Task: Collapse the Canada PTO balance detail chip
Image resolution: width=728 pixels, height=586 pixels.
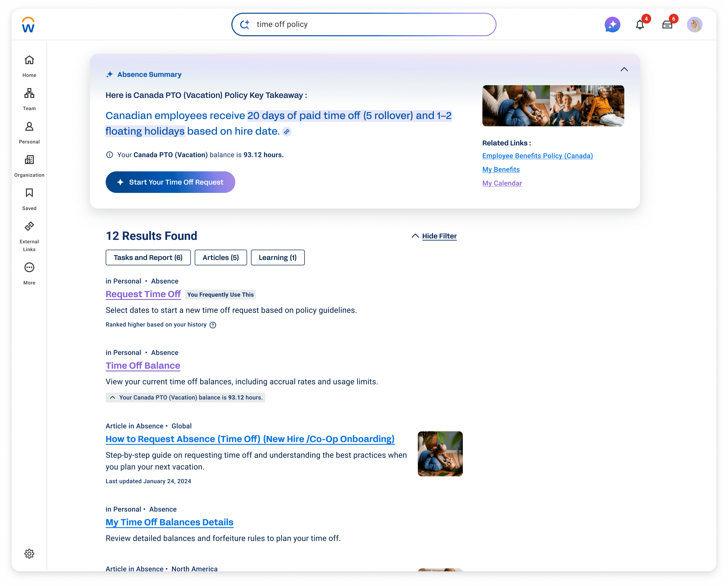Action: (113, 397)
